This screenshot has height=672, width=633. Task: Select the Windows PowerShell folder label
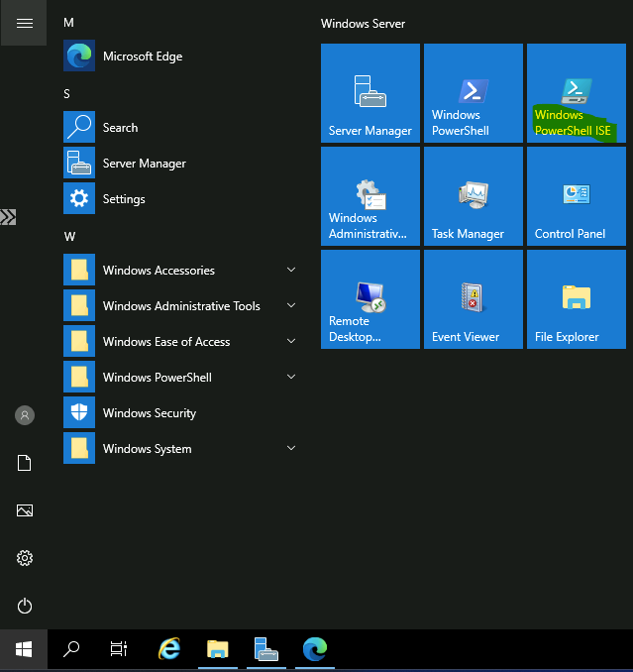pyautogui.click(x=158, y=378)
